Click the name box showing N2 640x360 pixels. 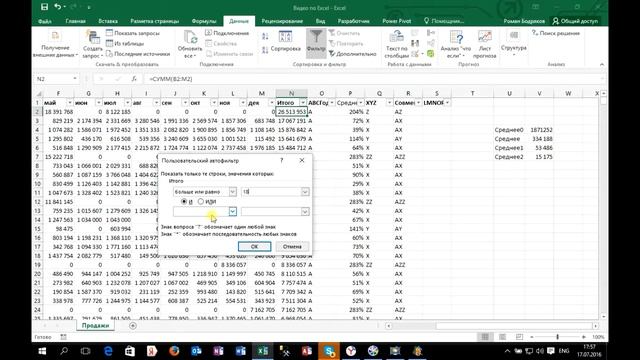56,79
